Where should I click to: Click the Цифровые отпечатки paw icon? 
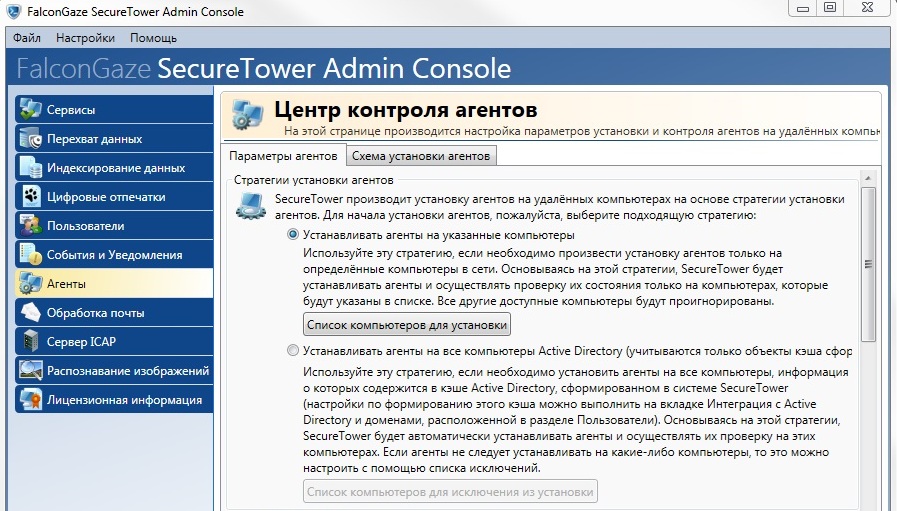pos(30,197)
